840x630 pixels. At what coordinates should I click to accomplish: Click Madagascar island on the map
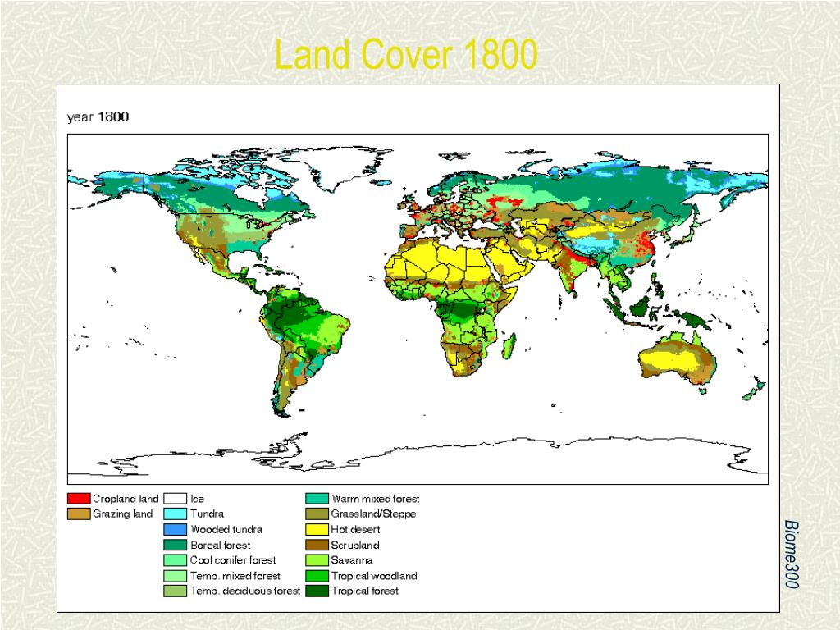point(509,345)
